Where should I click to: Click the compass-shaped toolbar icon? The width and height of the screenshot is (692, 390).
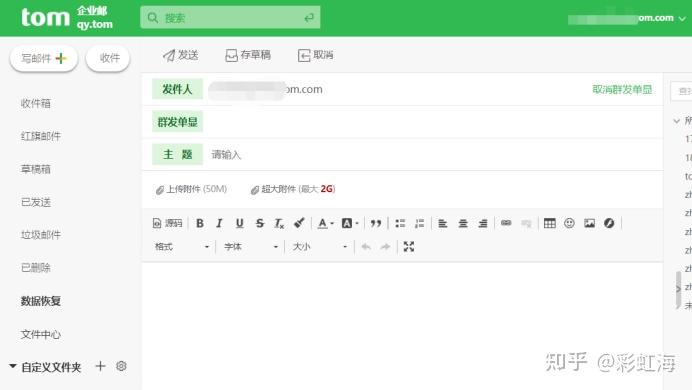pyautogui.click(x=609, y=223)
